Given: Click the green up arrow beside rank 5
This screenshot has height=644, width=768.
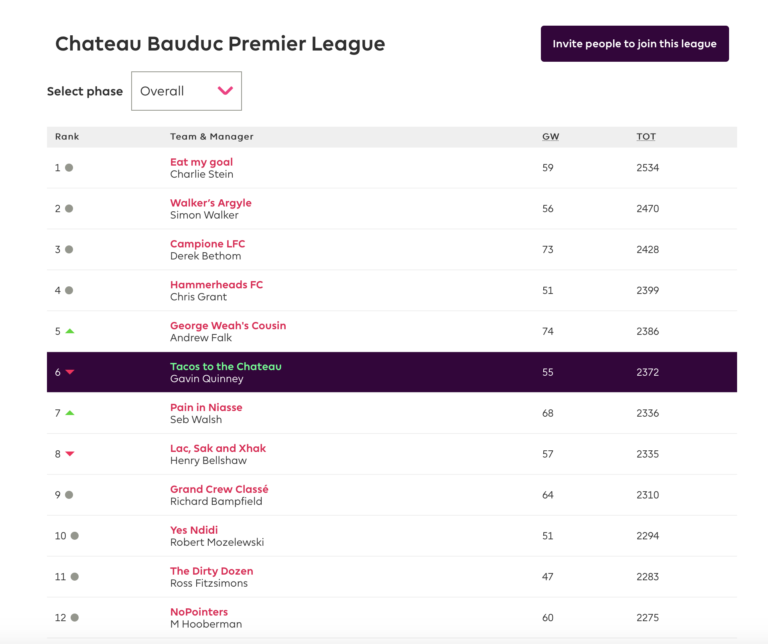Looking at the screenshot, I should [70, 331].
